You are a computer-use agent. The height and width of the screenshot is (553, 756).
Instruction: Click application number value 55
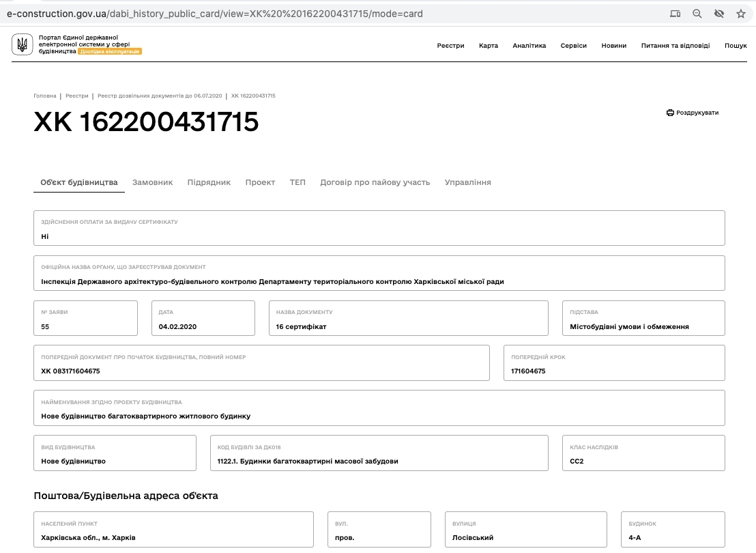click(45, 327)
